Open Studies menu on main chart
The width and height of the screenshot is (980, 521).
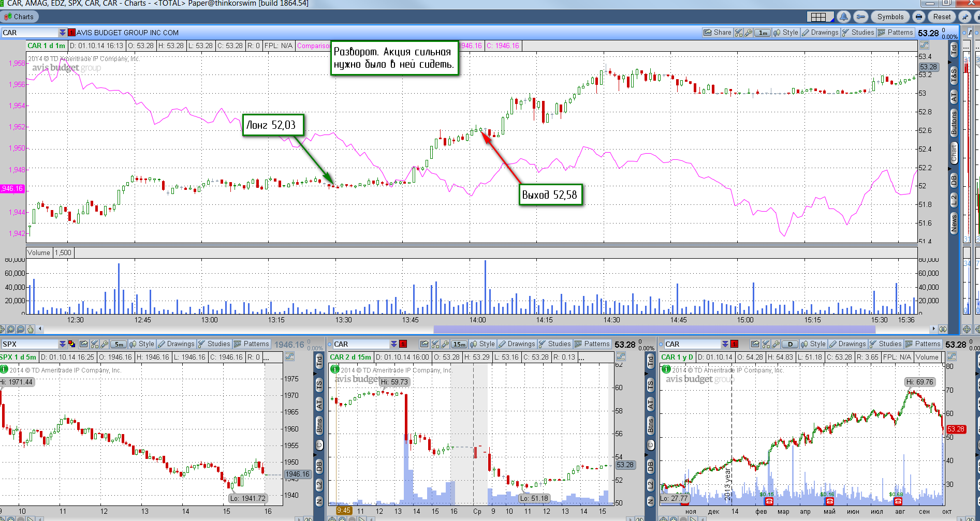point(858,32)
